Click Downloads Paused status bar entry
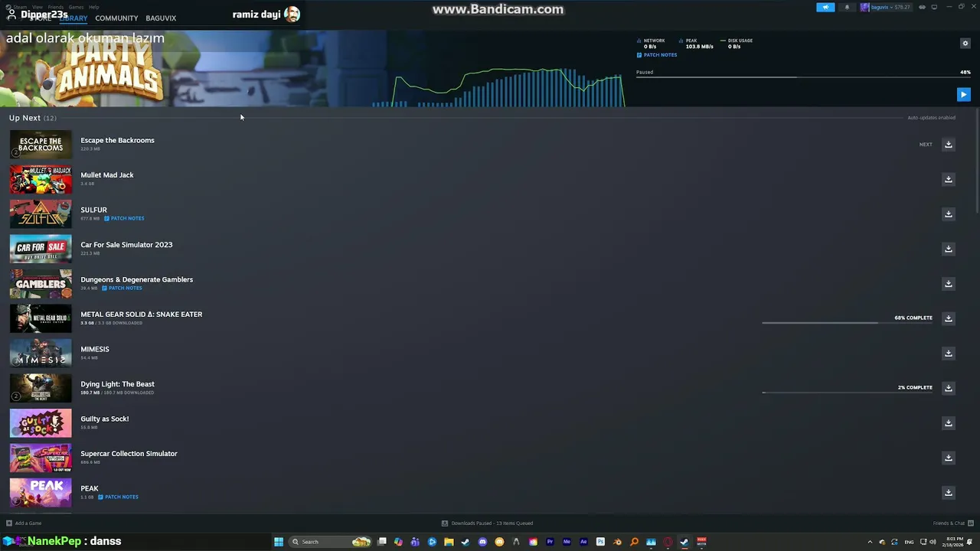The width and height of the screenshot is (980, 551). click(x=487, y=523)
